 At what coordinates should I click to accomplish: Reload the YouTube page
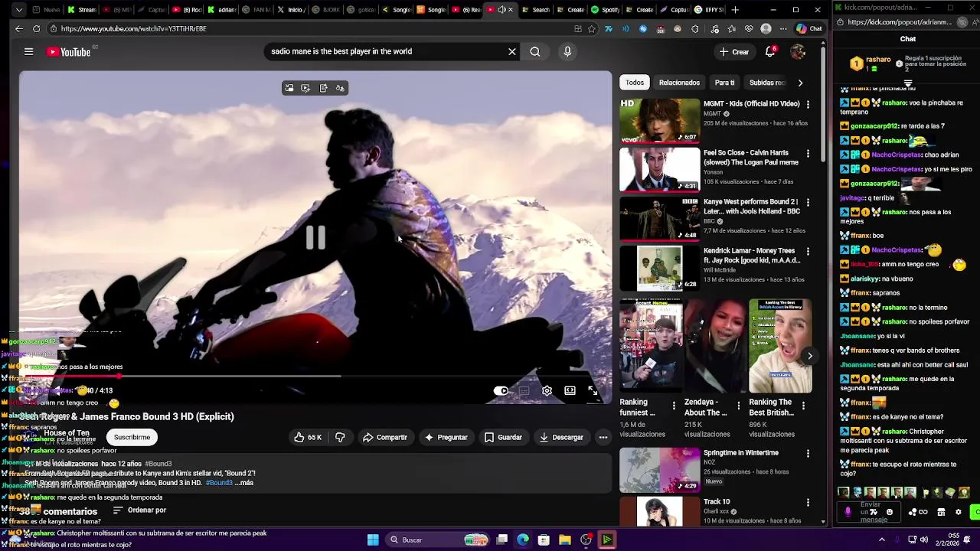[x=36, y=28]
